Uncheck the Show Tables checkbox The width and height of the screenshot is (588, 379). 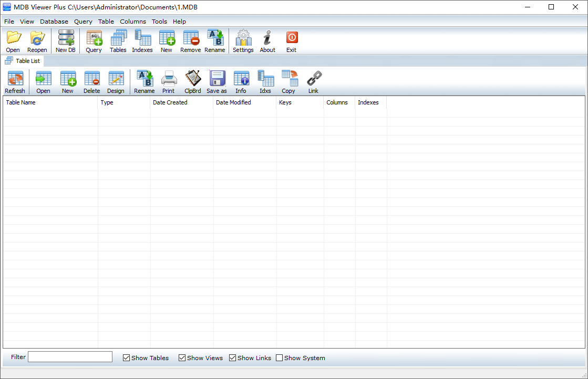[x=126, y=358]
